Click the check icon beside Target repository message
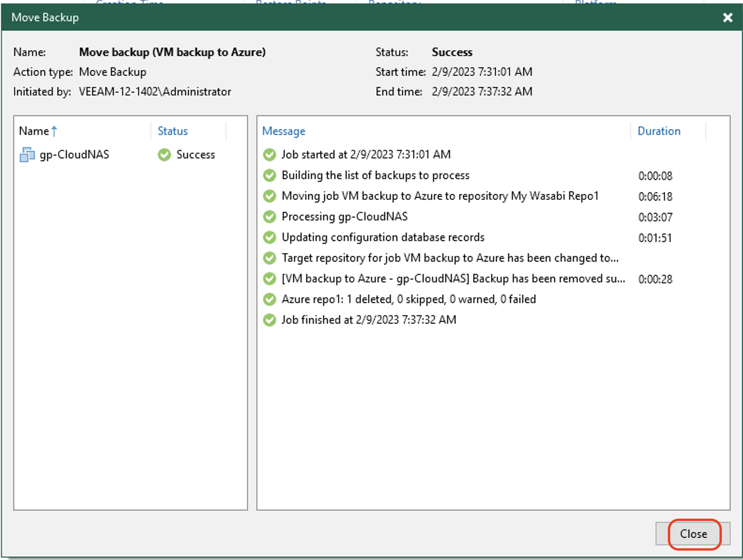The image size is (743, 560). point(270,258)
